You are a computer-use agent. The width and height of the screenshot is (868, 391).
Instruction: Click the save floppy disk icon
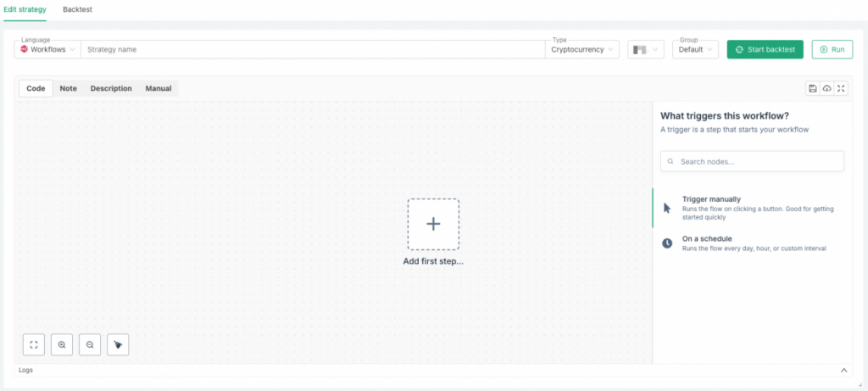(x=813, y=88)
